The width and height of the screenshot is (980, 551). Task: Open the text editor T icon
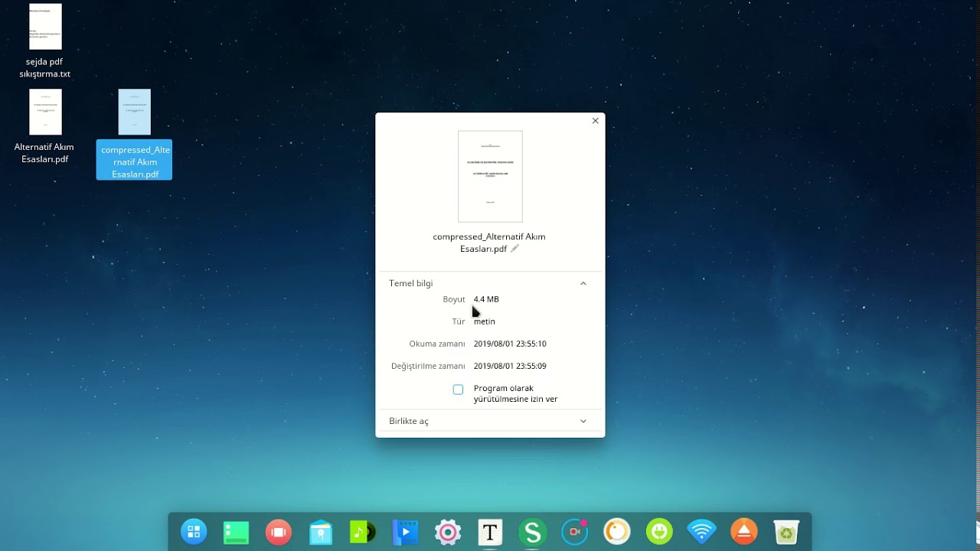tap(490, 532)
